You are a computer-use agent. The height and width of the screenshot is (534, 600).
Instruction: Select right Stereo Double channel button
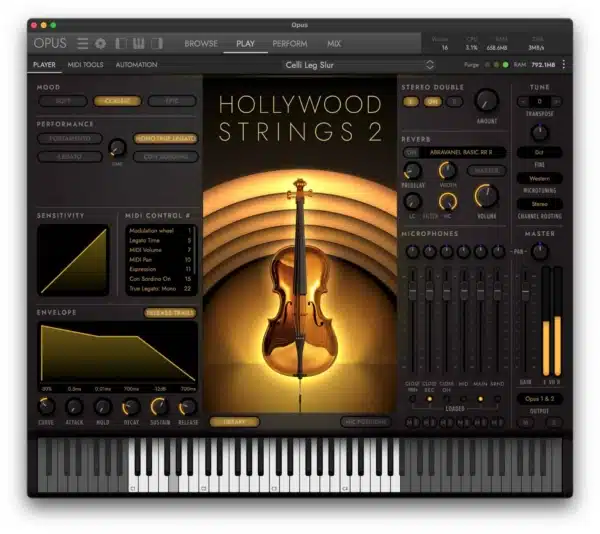point(454,102)
